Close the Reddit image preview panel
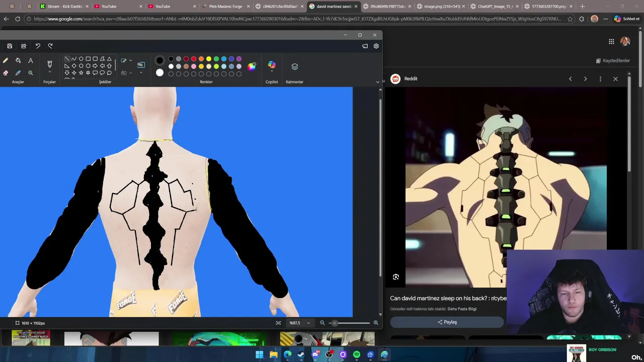 point(615,79)
